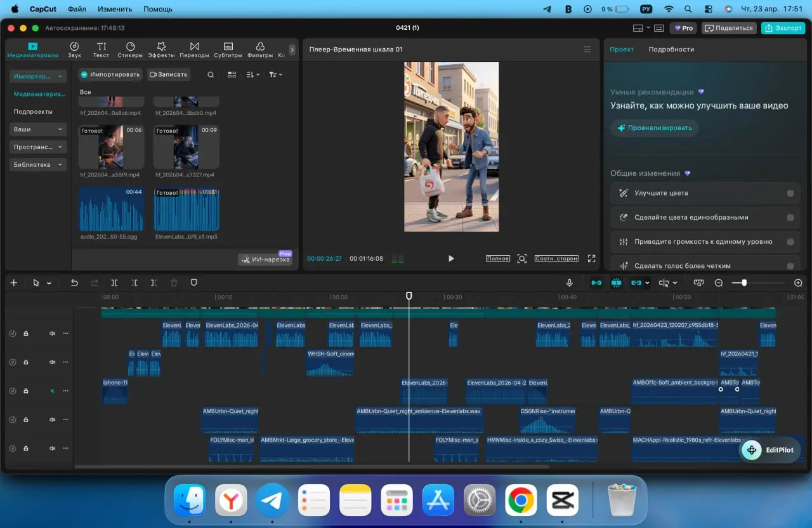
Task: Select the audio_202...50-55.ogg media thumbnail
Action: click(111, 209)
